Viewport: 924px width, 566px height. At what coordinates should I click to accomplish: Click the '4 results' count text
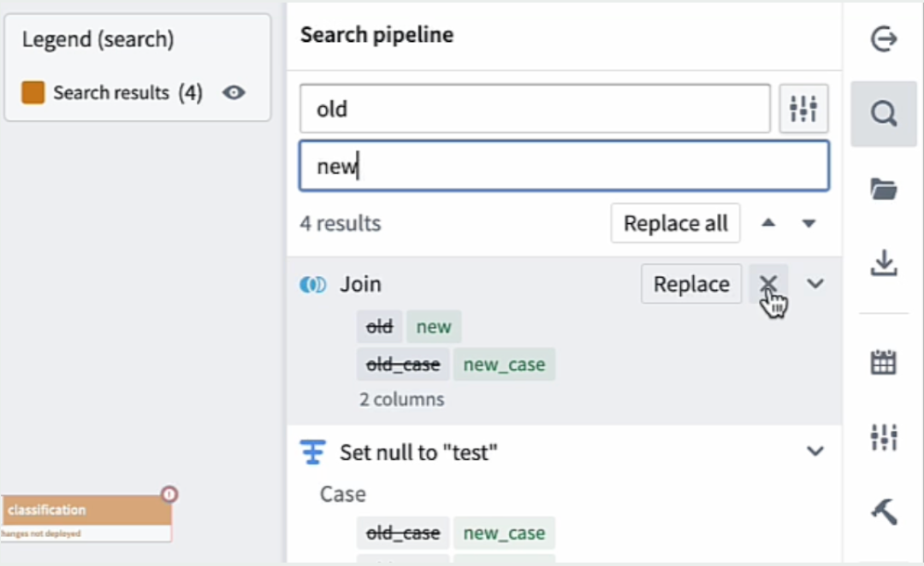(340, 224)
